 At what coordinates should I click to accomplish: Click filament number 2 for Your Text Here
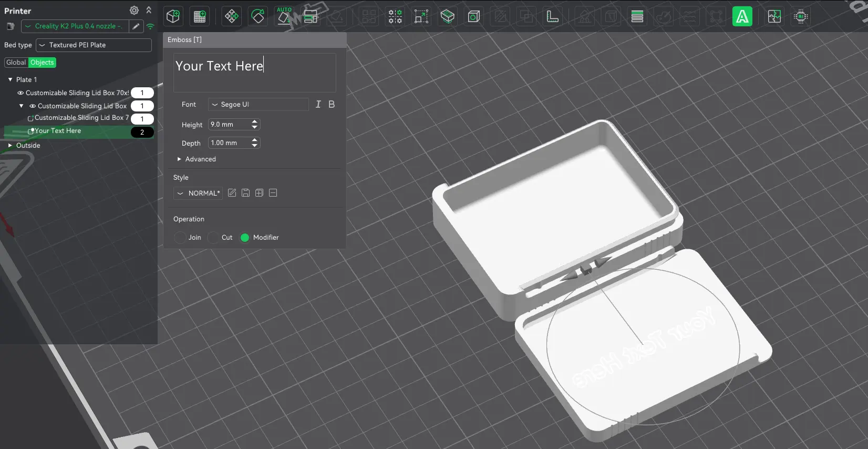click(142, 132)
